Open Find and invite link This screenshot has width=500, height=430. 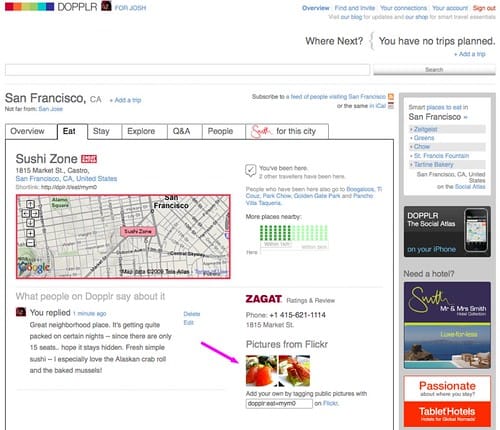tap(355, 8)
